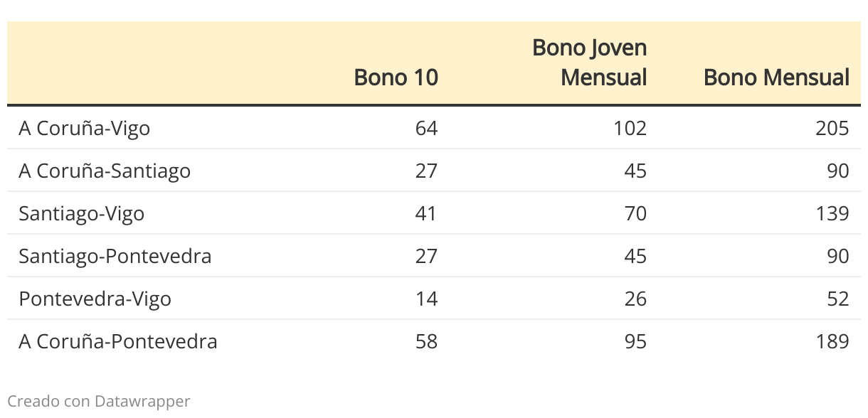Click the 95 value for A Coruña-Pontevedra
This screenshot has width=868, height=418.
pos(635,341)
